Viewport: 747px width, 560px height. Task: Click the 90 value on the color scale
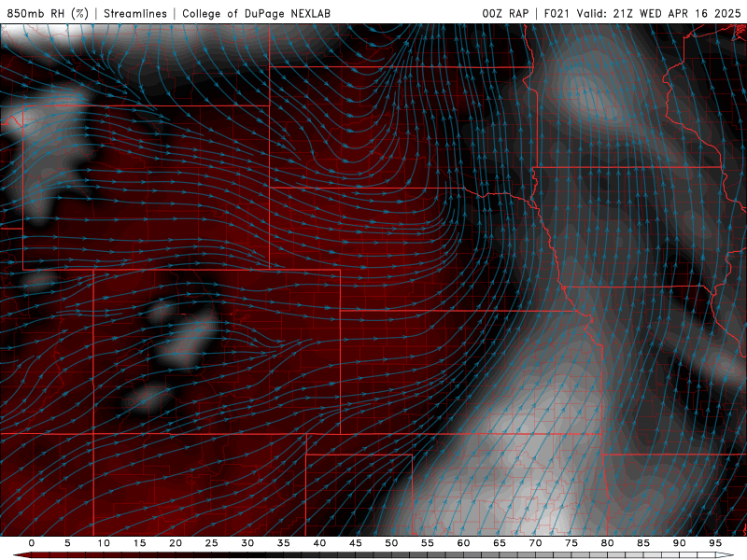tap(679, 543)
